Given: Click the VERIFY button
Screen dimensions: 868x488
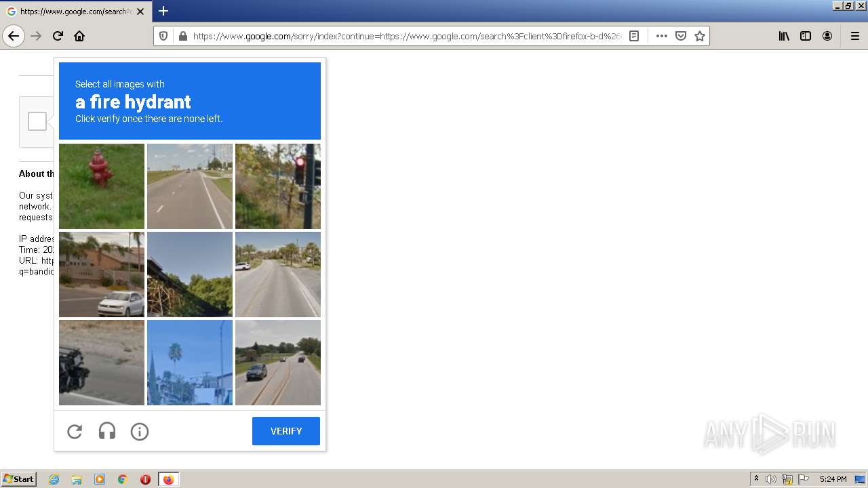Looking at the screenshot, I should pos(286,431).
